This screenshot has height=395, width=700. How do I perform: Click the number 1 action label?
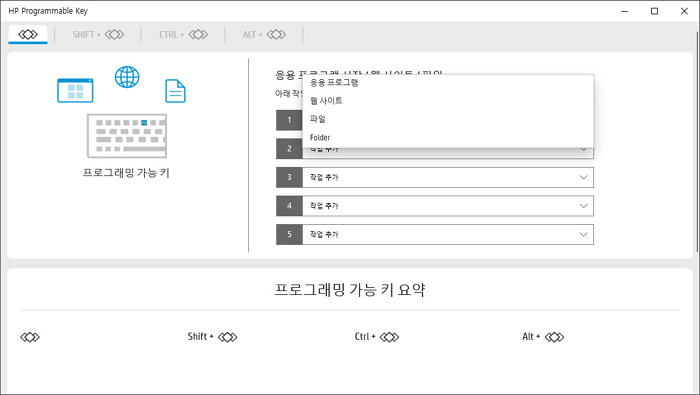(x=289, y=120)
